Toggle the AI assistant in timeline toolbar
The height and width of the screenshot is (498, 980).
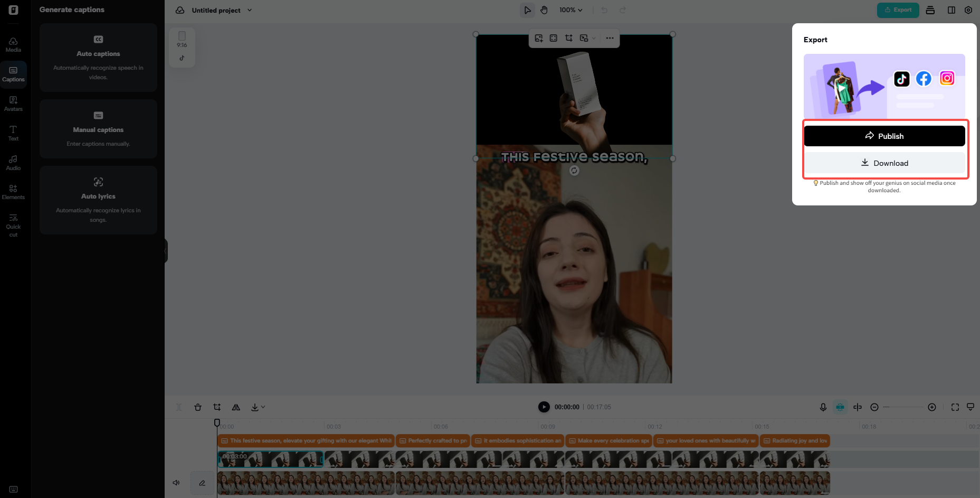[x=840, y=407]
